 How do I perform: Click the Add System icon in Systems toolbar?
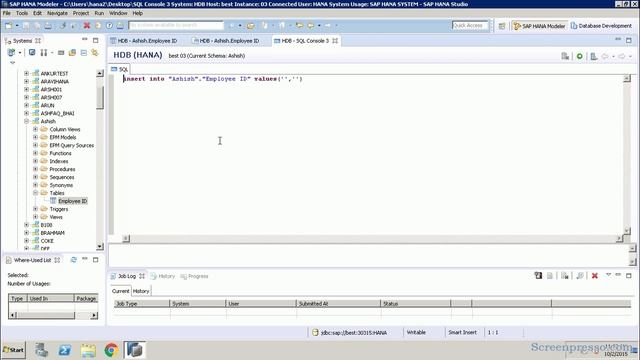(11, 53)
